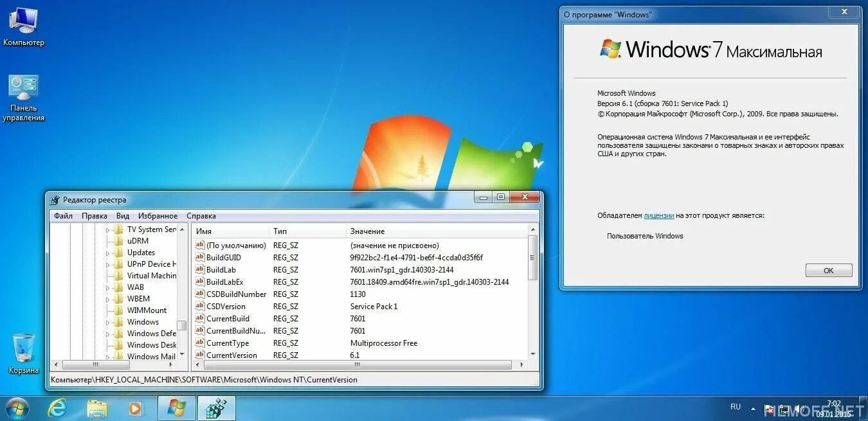This screenshot has width=868, height=421.
Task: Open the Вид menu
Action: 123,216
